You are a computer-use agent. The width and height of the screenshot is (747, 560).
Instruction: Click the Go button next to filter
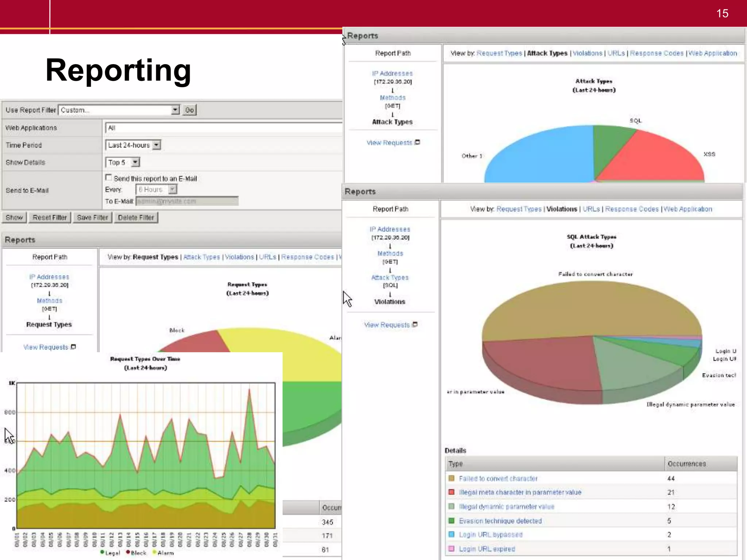click(189, 110)
